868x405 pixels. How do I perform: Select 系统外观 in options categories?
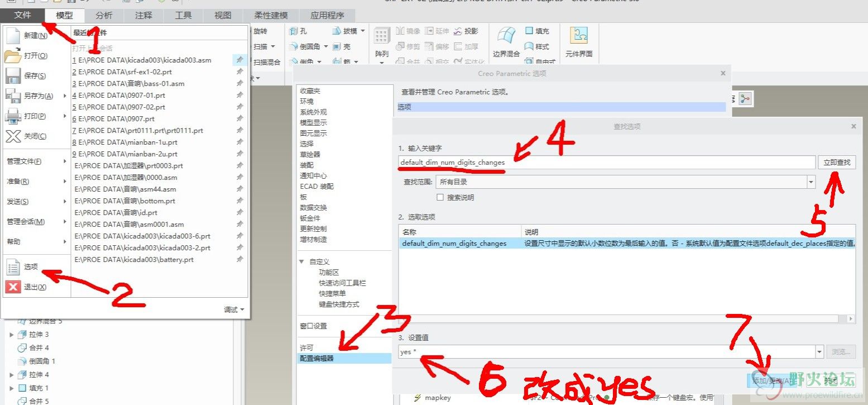tap(313, 112)
